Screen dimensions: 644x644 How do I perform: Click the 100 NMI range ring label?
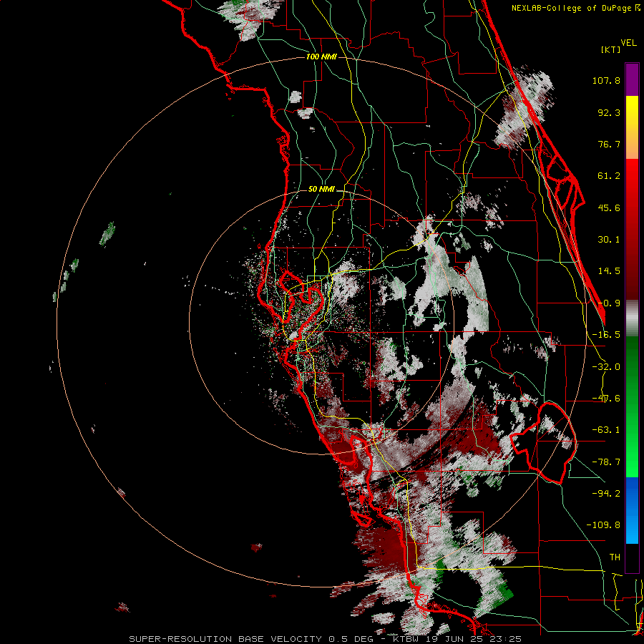321,57
